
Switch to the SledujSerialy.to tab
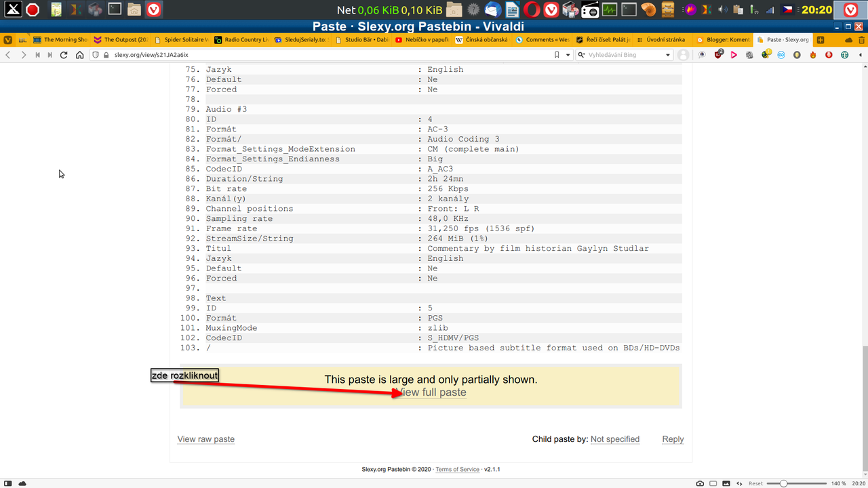coord(302,39)
